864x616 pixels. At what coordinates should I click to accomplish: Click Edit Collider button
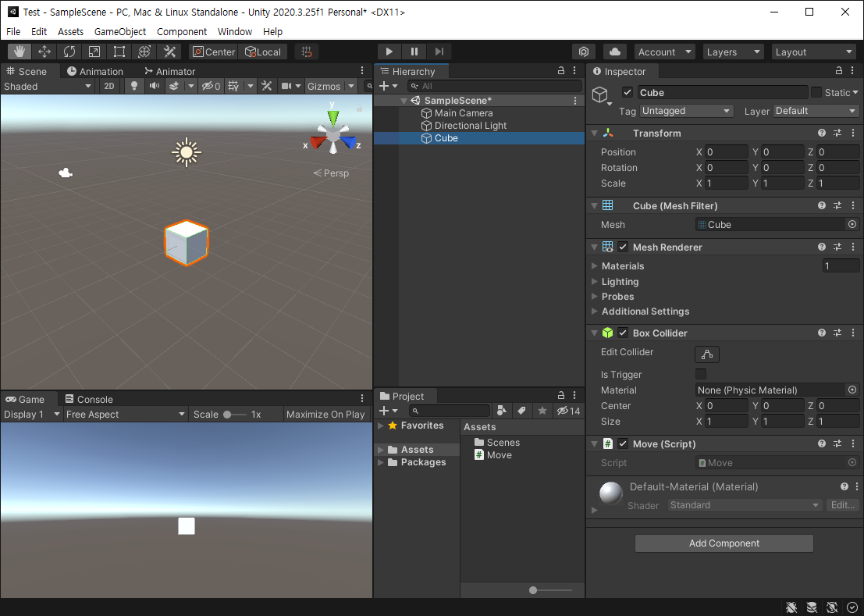(x=707, y=354)
